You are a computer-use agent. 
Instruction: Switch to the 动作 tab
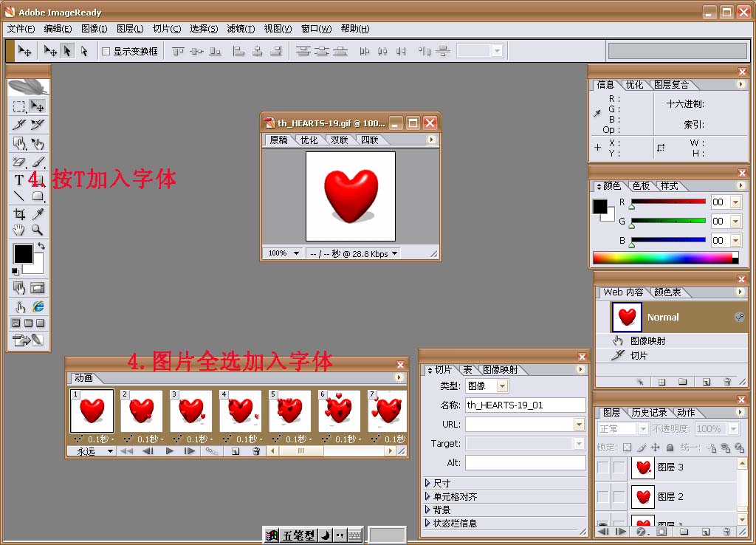tap(686, 412)
